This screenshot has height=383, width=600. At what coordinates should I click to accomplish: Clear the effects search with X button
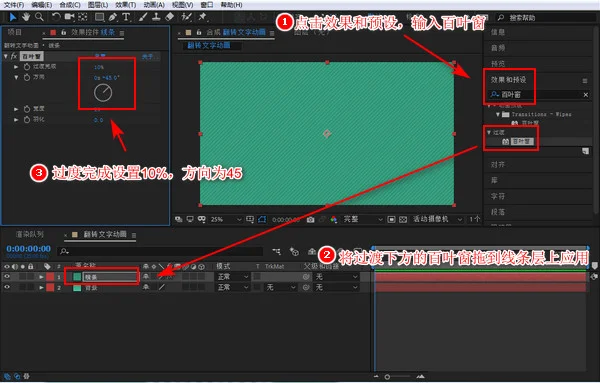[x=585, y=95]
